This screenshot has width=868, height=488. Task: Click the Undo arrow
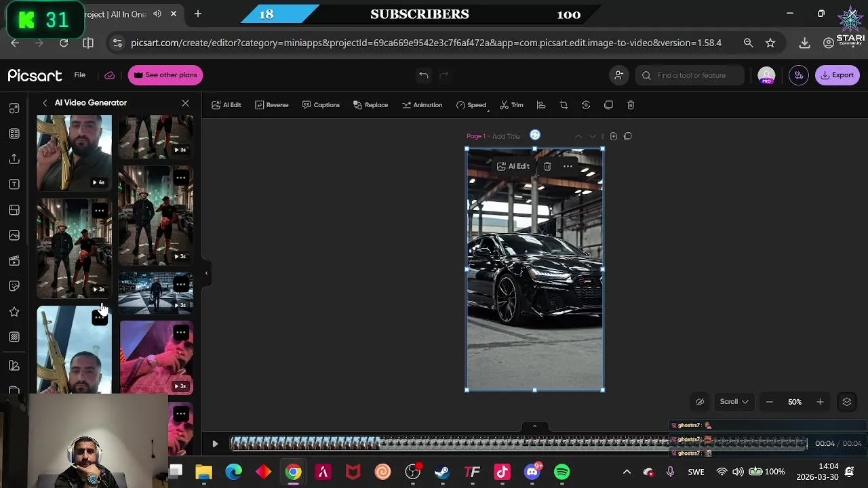(x=423, y=75)
